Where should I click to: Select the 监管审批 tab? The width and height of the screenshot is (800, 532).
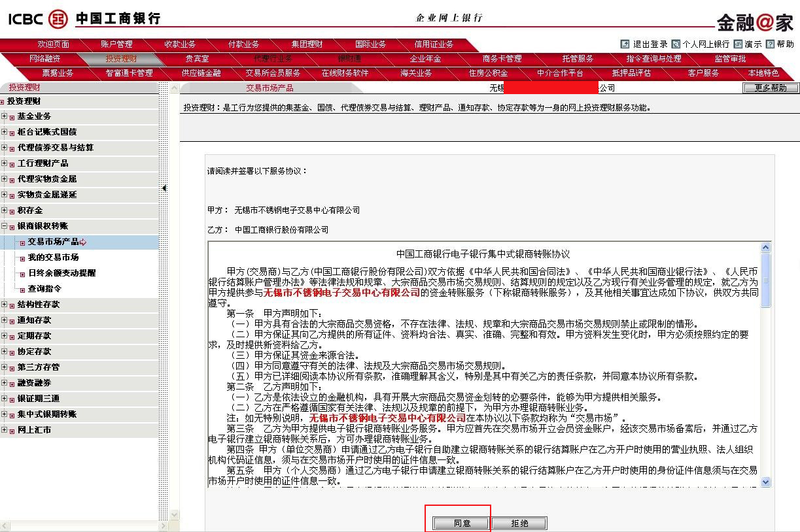730,59
